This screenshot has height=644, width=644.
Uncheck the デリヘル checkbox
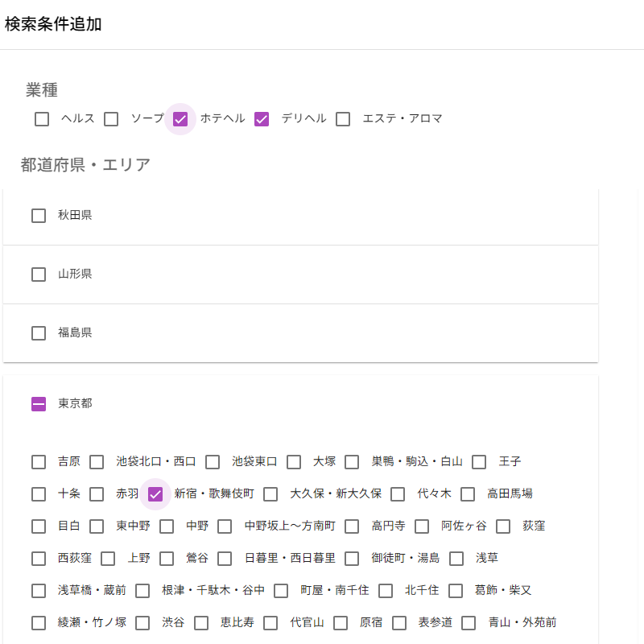262,119
